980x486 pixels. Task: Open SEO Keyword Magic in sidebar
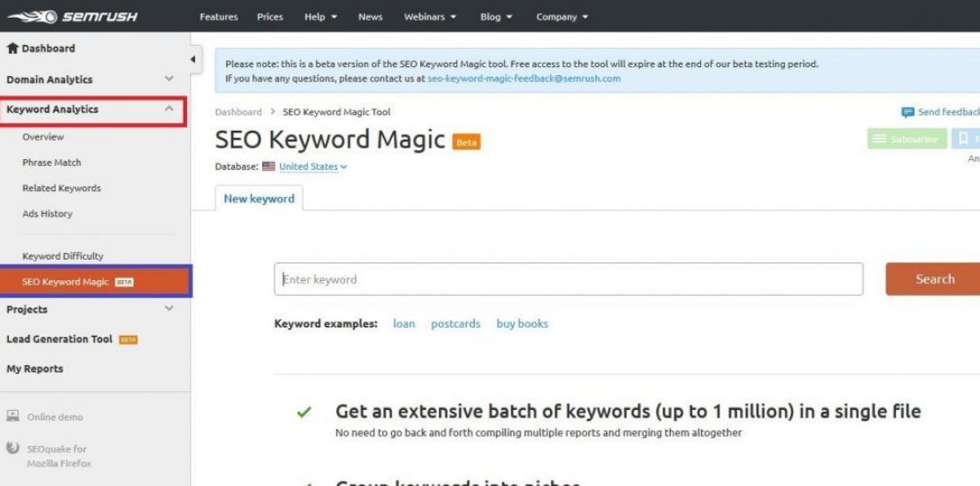coord(65,282)
